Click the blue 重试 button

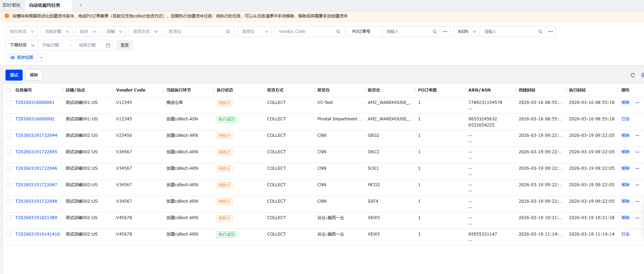pyautogui.click(x=14, y=75)
